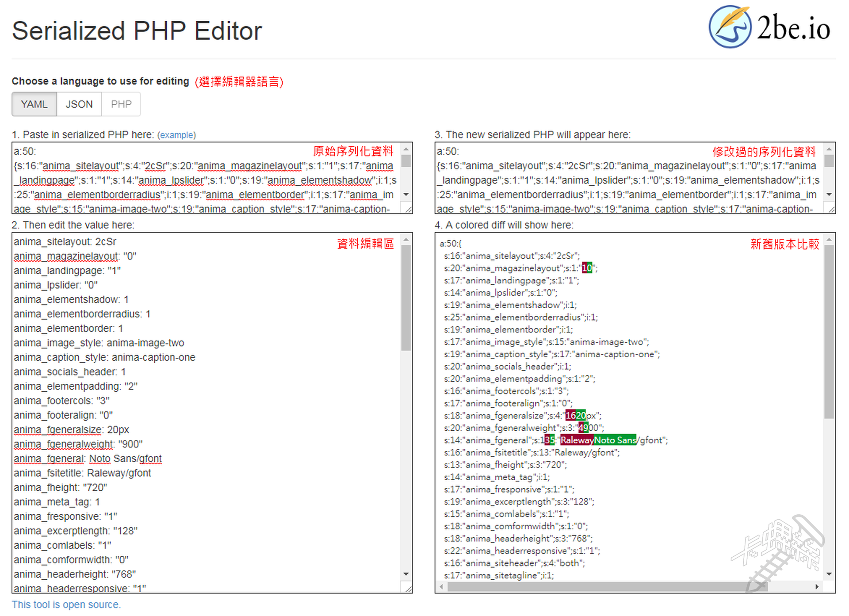Open the 'This tool is open source' link
The width and height of the screenshot is (849, 616).
coord(66,605)
